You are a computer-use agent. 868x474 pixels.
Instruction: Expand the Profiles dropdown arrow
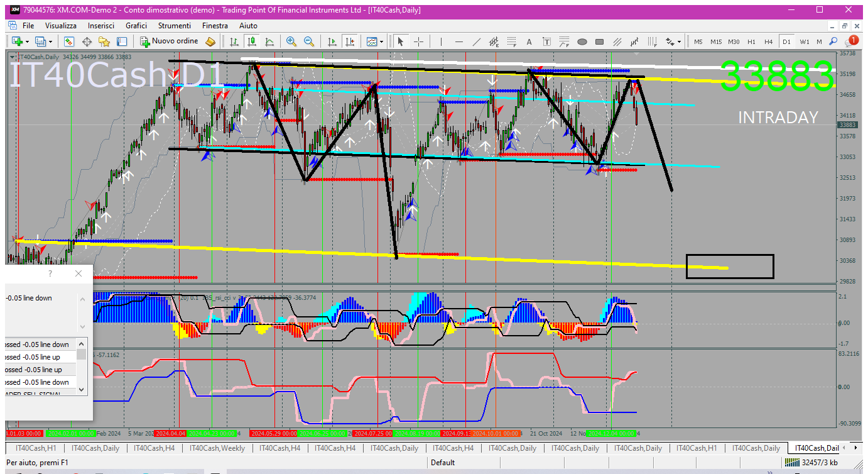point(51,41)
